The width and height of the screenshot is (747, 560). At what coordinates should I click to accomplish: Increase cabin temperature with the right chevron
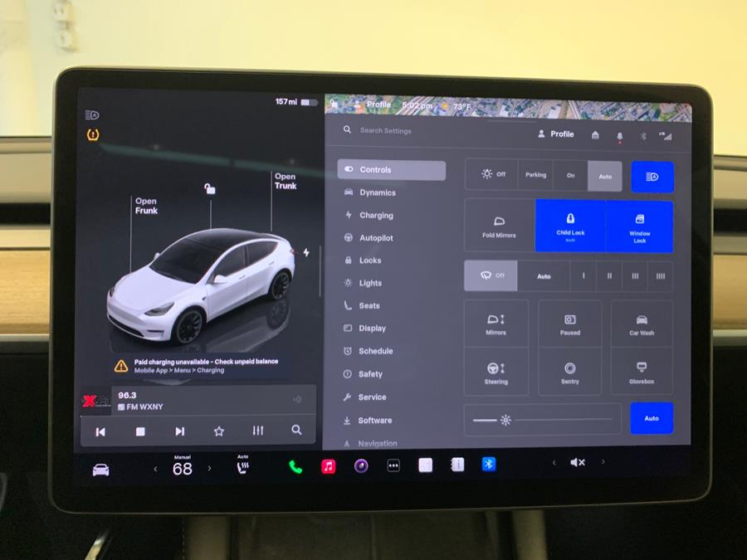pos(209,468)
